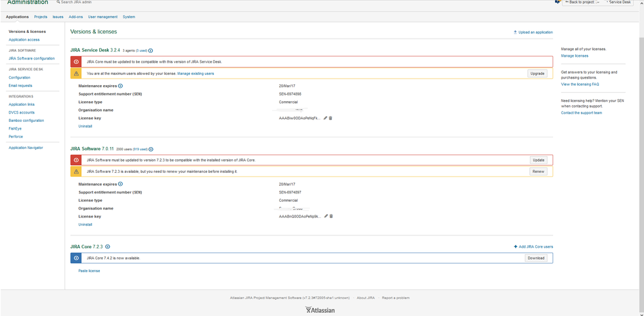Click Download button for JIRA Core 7.4.2
This screenshot has width=644, height=316.
click(536, 258)
